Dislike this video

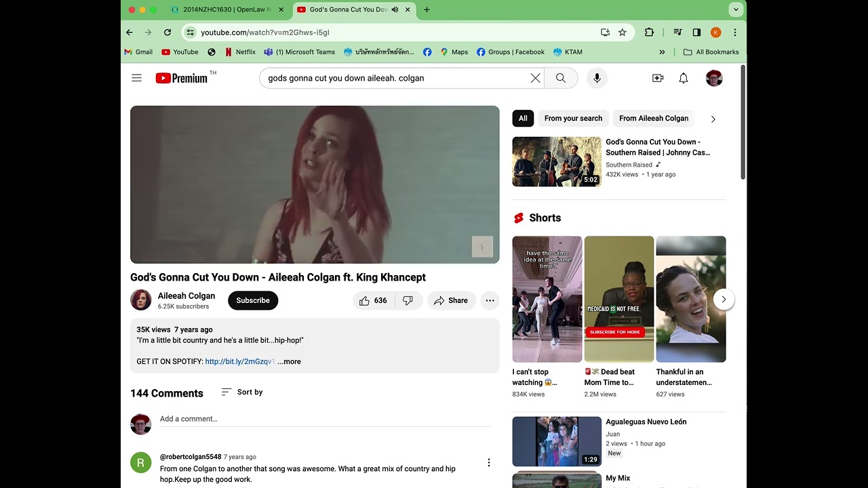pyautogui.click(x=408, y=300)
